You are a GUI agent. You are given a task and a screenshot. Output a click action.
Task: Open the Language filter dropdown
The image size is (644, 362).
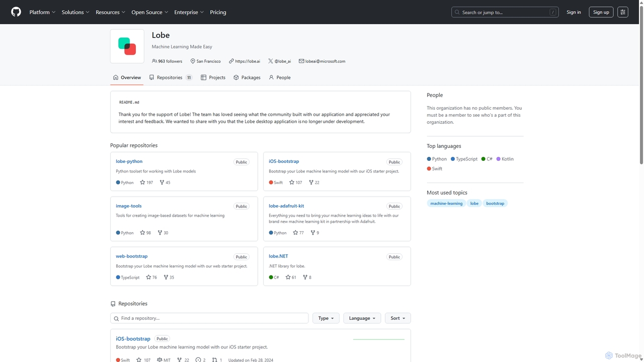(362, 318)
